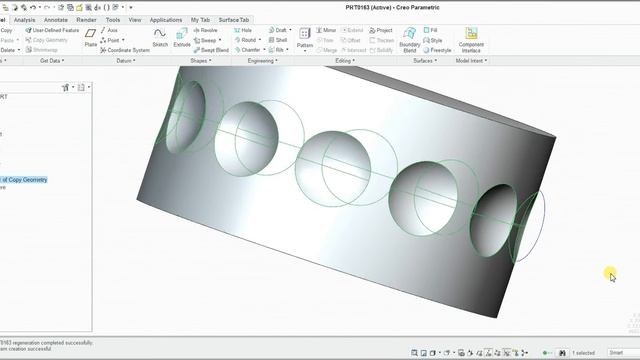Add a Coordinate System
The image size is (640, 360).
(125, 50)
